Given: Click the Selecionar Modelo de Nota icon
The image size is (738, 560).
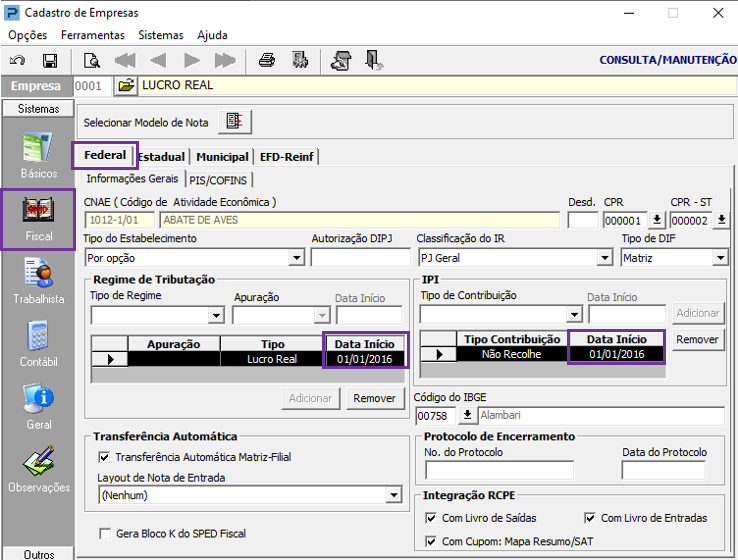Looking at the screenshot, I should point(235,122).
